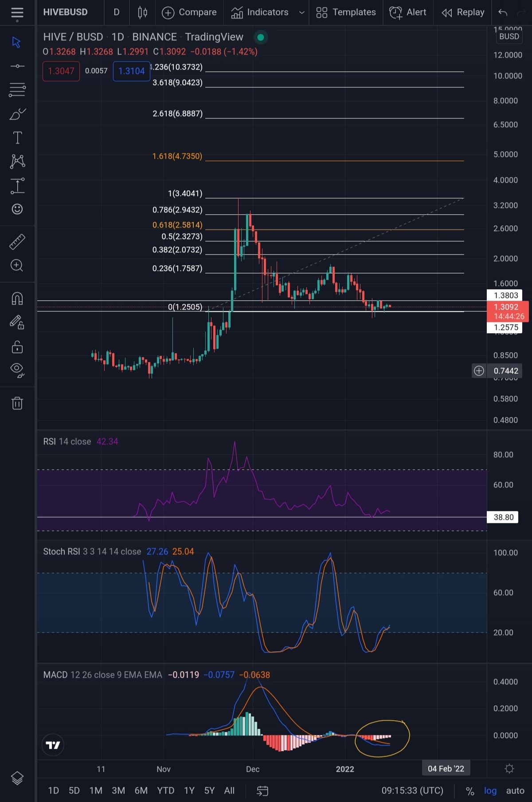Select the 1Y time range
This screenshot has height=802, width=532.
(189, 790)
